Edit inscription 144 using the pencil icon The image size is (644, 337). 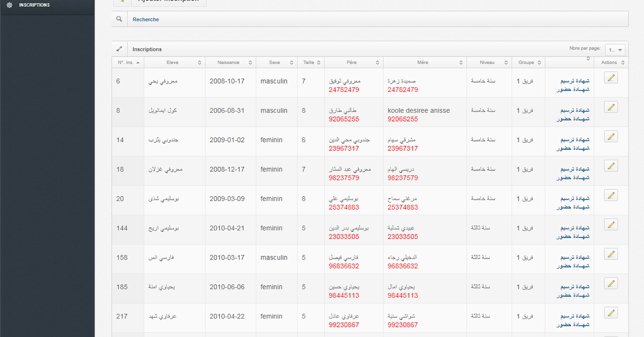pos(611,225)
